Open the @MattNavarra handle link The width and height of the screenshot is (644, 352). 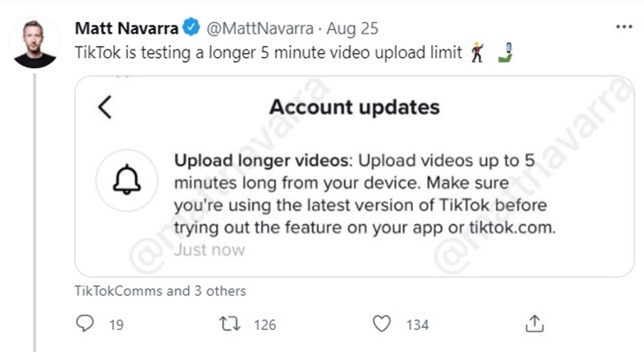coord(259,28)
